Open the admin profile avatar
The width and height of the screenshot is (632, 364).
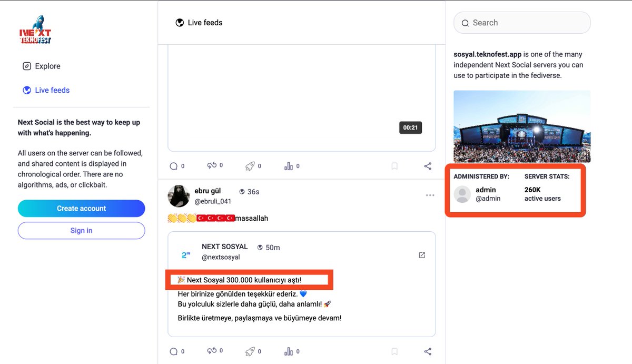[x=462, y=194]
